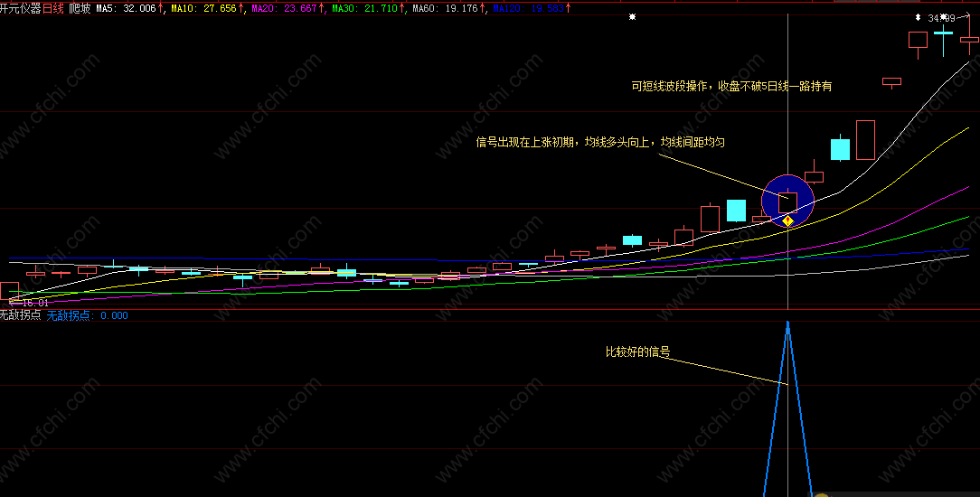
Task: Click the 无敌拐点 sub-indicator title
Action: (21, 315)
